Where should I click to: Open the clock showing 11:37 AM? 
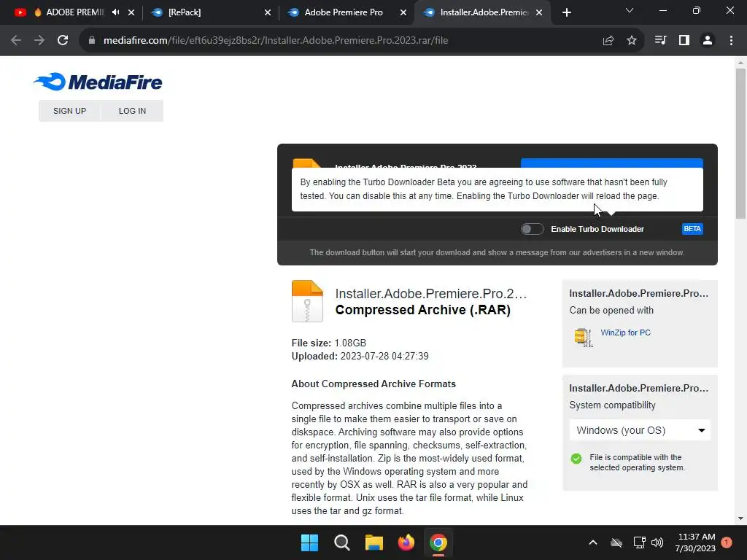pos(695,542)
